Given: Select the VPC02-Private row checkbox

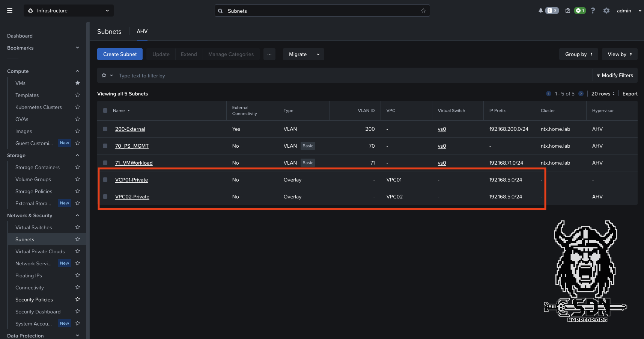Looking at the screenshot, I should pos(105,197).
